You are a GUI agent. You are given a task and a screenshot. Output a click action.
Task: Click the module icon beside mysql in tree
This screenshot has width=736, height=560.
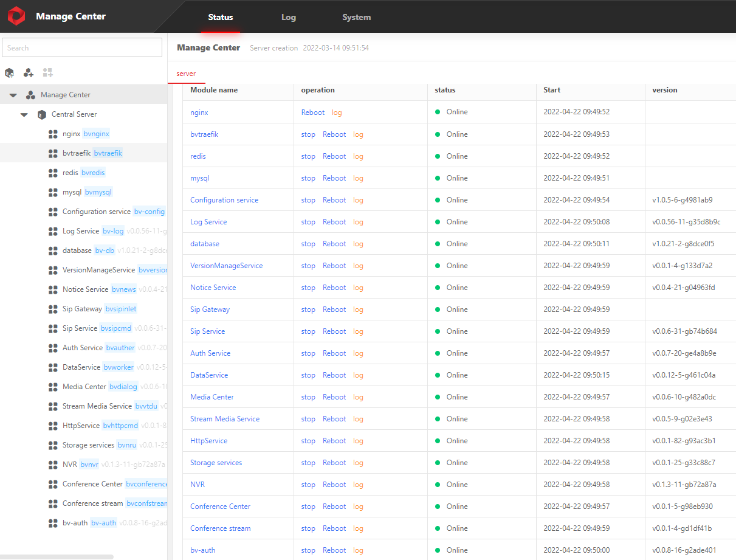pos(53,192)
